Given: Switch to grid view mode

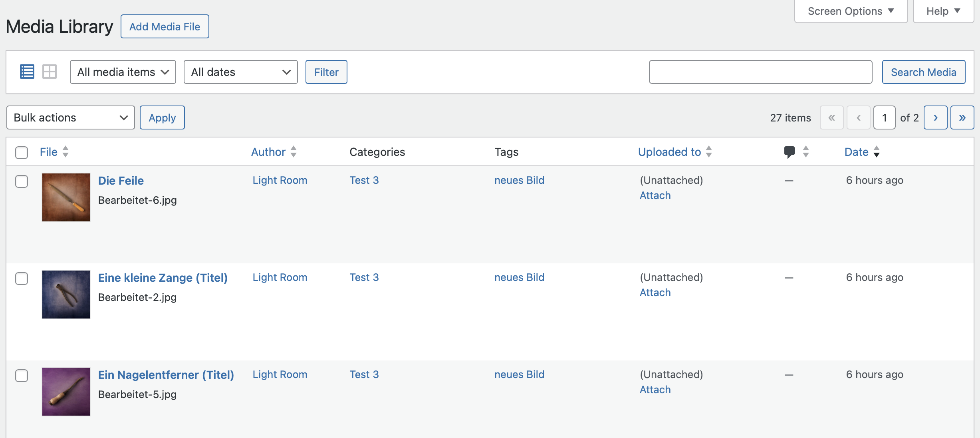Looking at the screenshot, I should [x=50, y=72].
